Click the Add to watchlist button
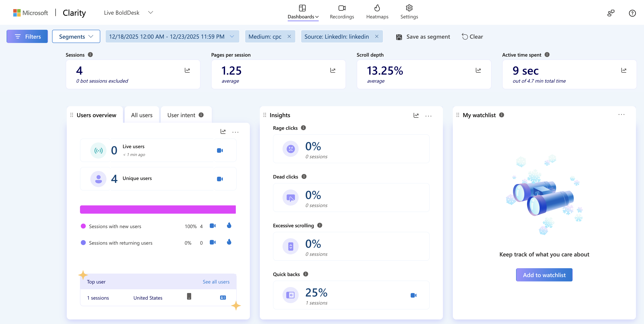 coord(544,275)
